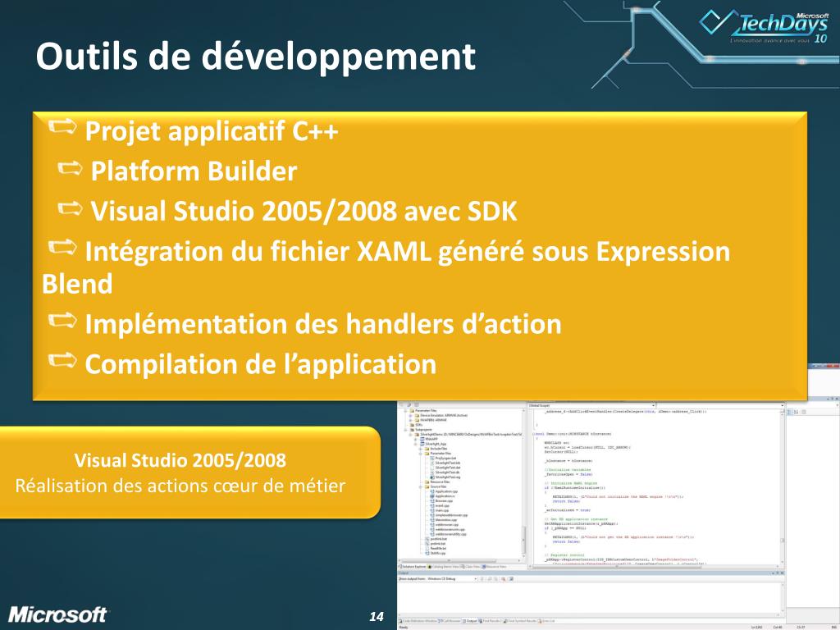Select the Resource files folder
The height and width of the screenshot is (630, 840).
pos(437,482)
